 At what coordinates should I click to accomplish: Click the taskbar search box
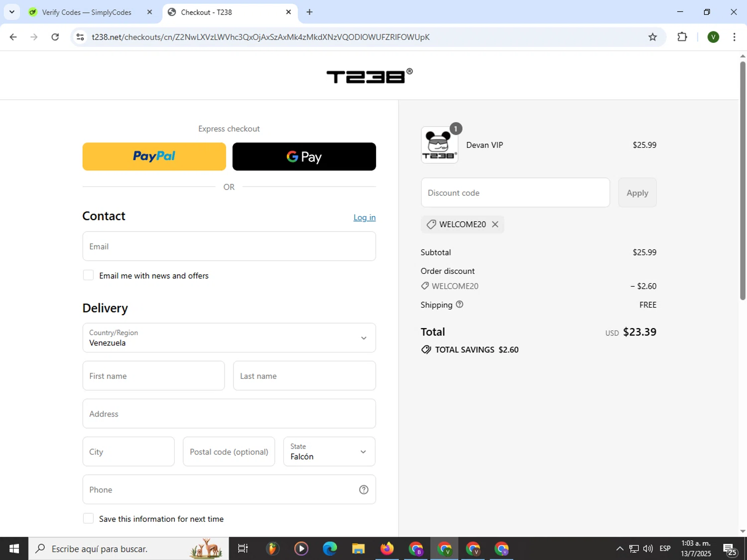[128, 549]
